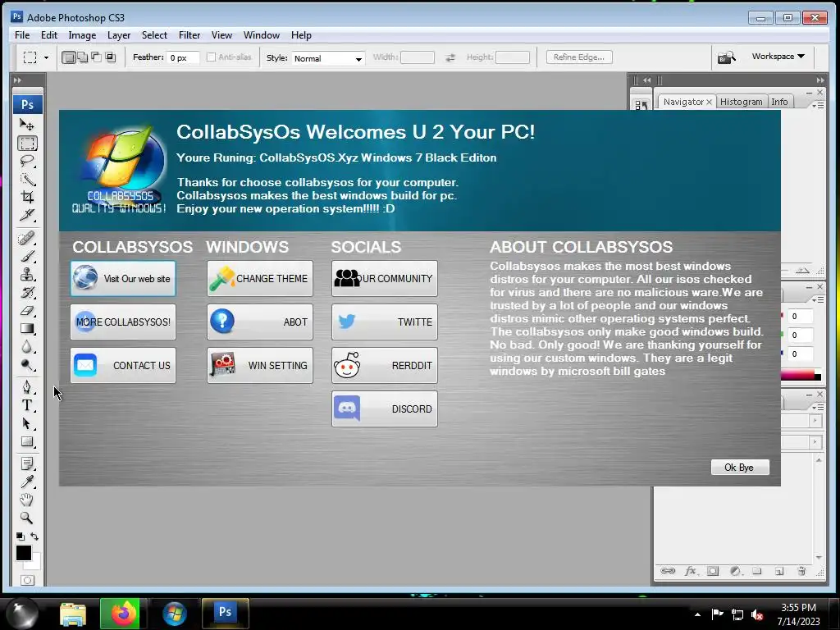
Task: Click the Link layers chain icon
Action: (668, 571)
